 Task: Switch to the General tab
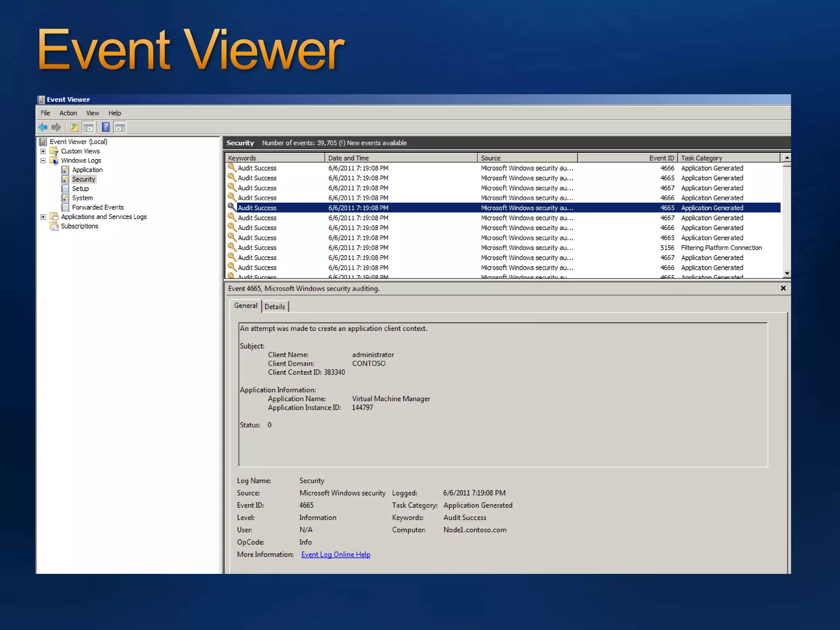[246, 306]
